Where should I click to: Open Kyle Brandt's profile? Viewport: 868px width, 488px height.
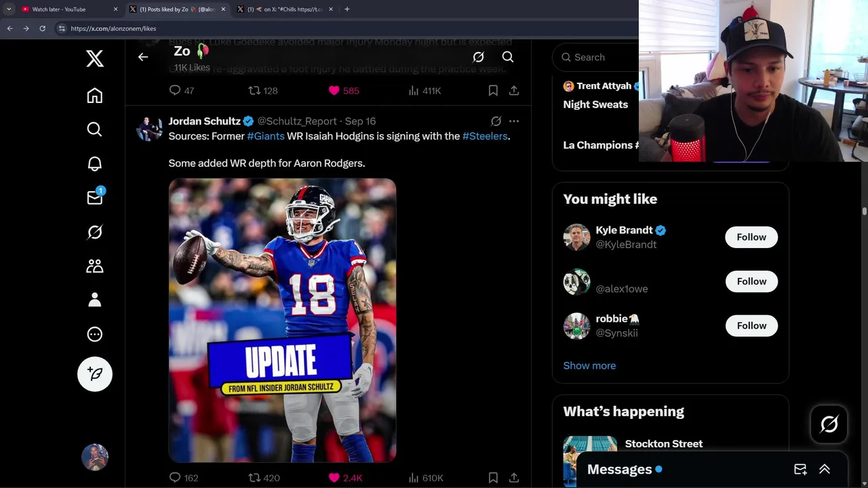624,230
